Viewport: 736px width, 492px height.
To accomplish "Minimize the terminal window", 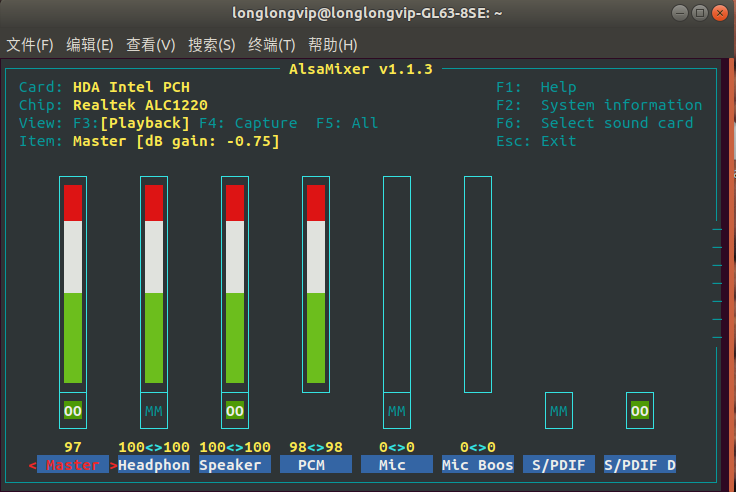I will 680,13.
